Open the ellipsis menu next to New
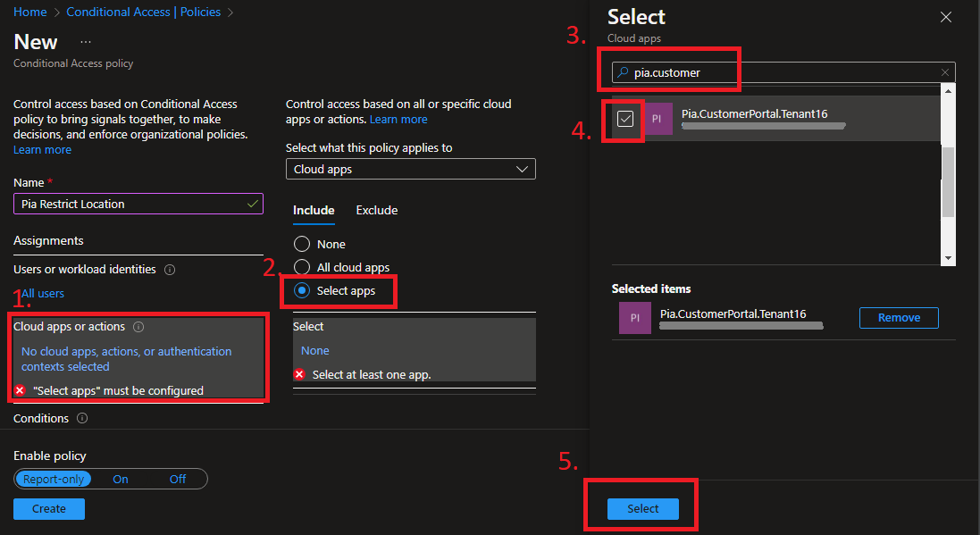 point(86,42)
